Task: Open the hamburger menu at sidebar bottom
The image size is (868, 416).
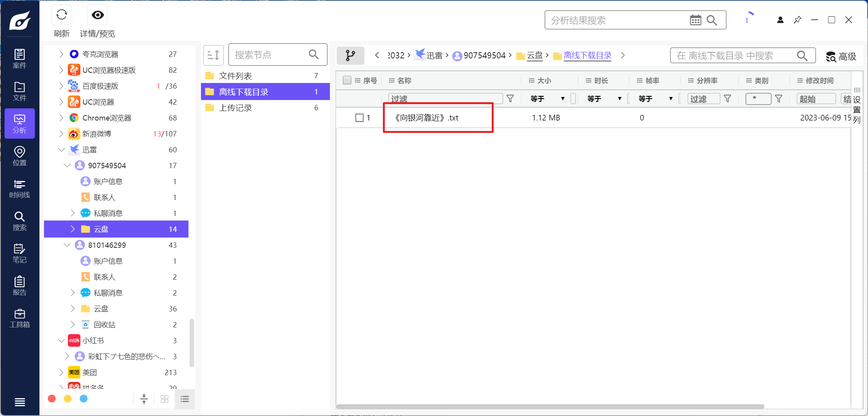Action: [x=20, y=402]
